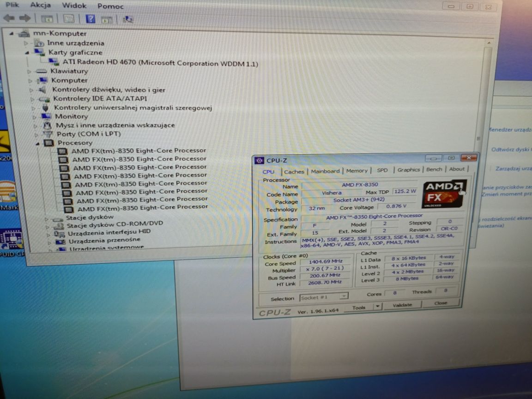
Task: Collapse the Karty graficzne node
Action: tap(27, 53)
